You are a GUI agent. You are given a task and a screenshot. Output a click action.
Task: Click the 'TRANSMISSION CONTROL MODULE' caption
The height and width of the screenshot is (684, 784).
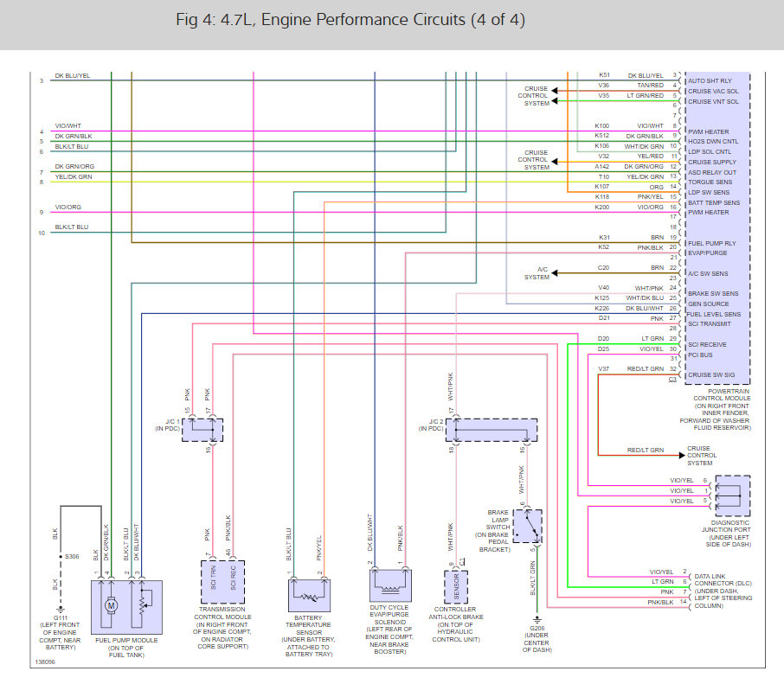pyautogui.click(x=223, y=613)
